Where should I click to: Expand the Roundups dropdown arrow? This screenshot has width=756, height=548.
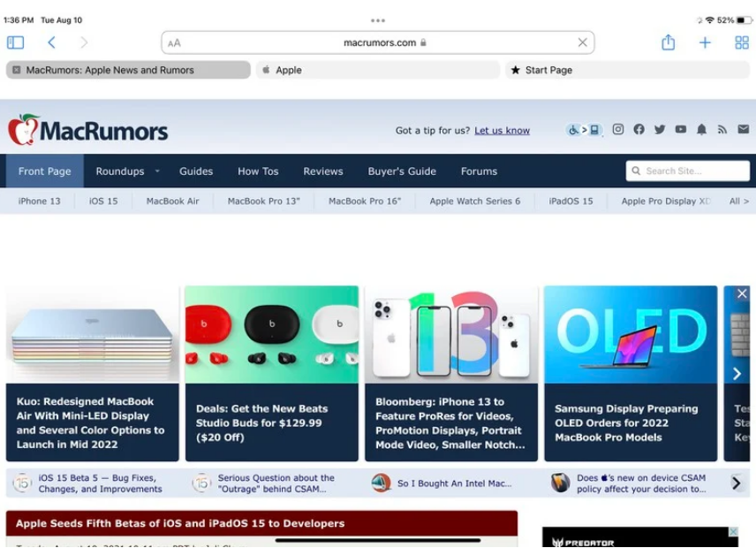pos(157,171)
